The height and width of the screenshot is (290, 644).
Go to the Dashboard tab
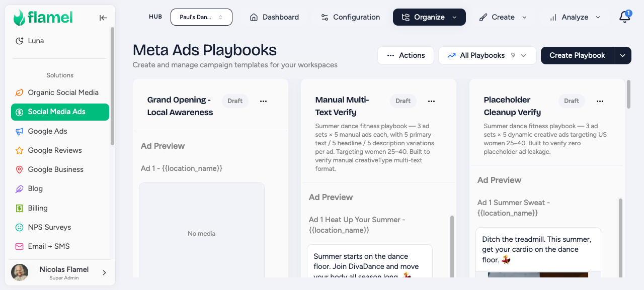point(274,17)
